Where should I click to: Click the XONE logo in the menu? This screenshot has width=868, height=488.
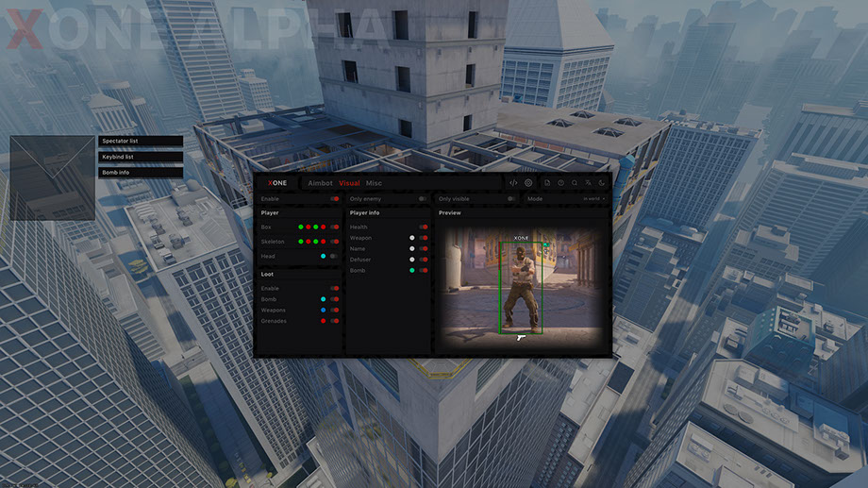277,183
